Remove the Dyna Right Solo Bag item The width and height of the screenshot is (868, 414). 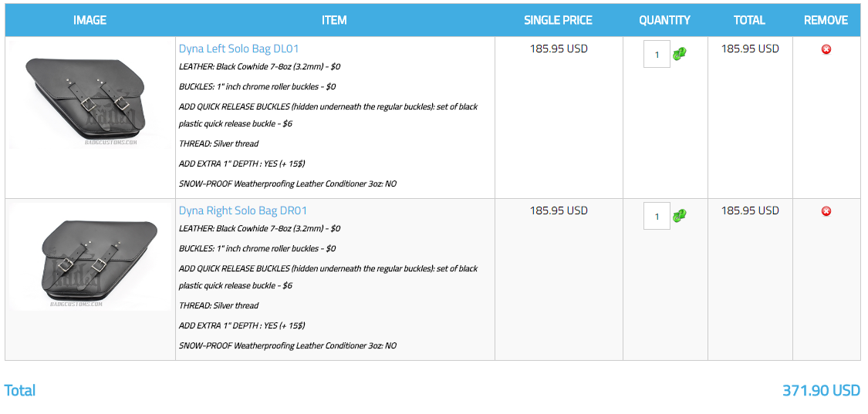point(826,211)
